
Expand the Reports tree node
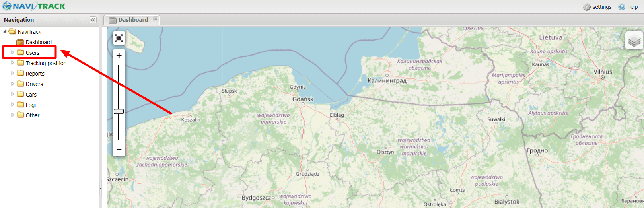[12, 73]
